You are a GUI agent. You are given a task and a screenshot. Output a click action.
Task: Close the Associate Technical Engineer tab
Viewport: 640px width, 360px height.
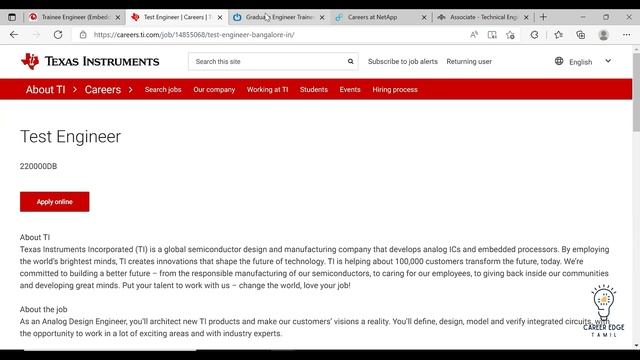point(526,17)
